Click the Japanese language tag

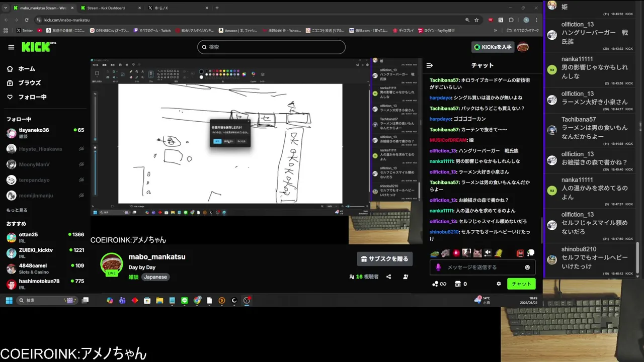pyautogui.click(x=155, y=277)
